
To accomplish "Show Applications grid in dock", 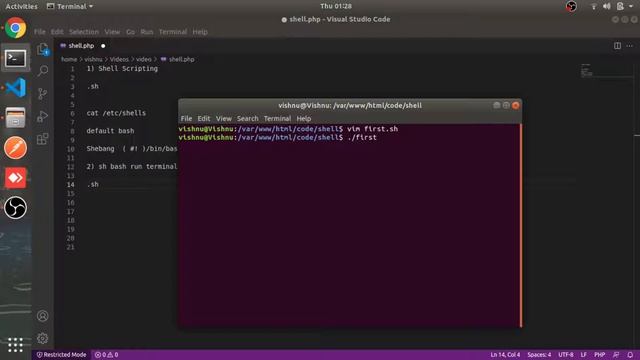I will tap(16, 345).
